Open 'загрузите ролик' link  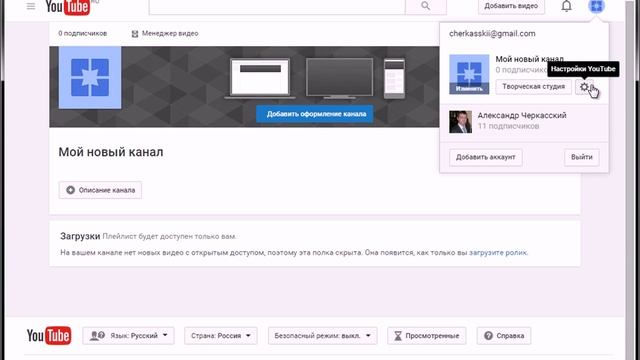pyautogui.click(x=498, y=253)
